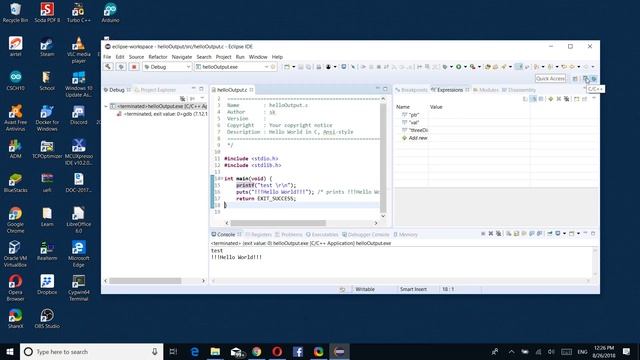Remove all terminated launches in Debug view

(x=182, y=98)
